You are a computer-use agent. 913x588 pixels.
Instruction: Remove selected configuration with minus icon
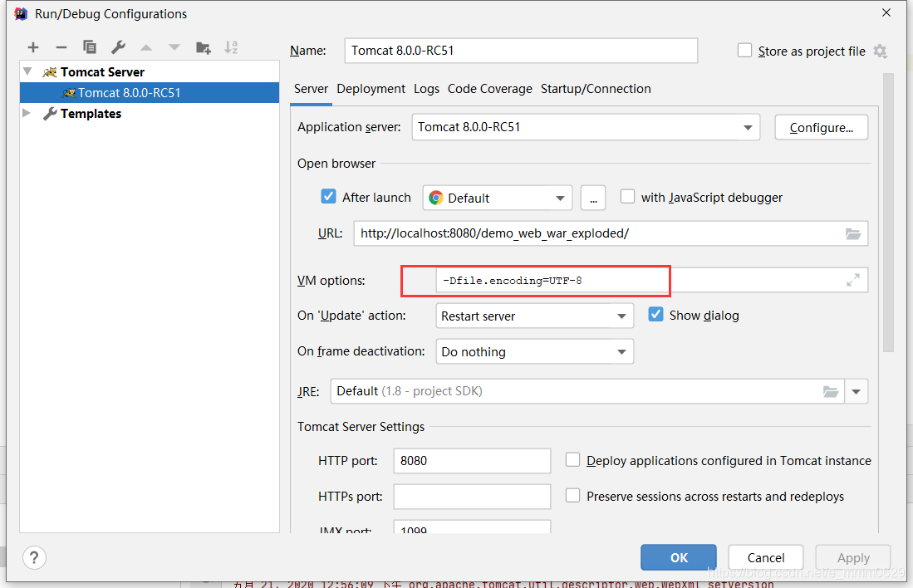[61, 47]
